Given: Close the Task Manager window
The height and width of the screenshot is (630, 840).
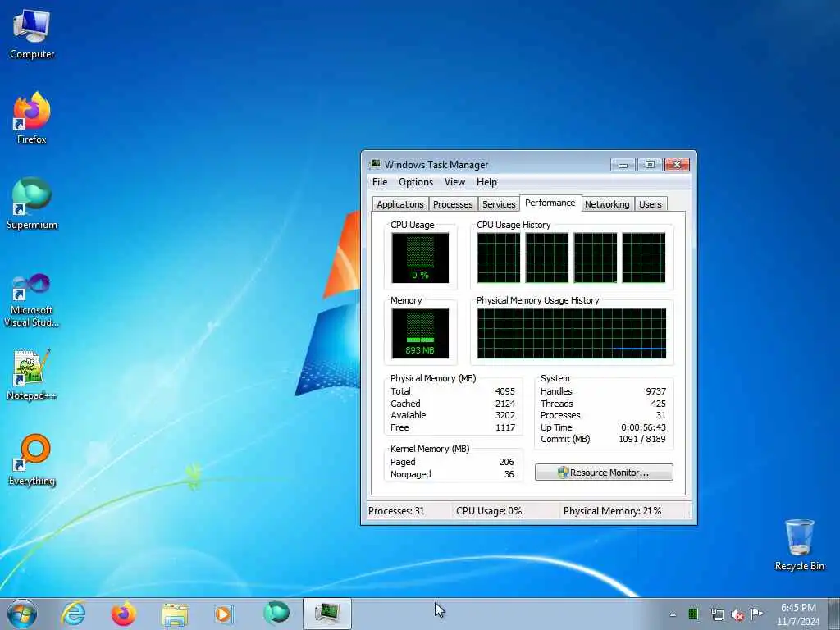Looking at the screenshot, I should coord(677,164).
